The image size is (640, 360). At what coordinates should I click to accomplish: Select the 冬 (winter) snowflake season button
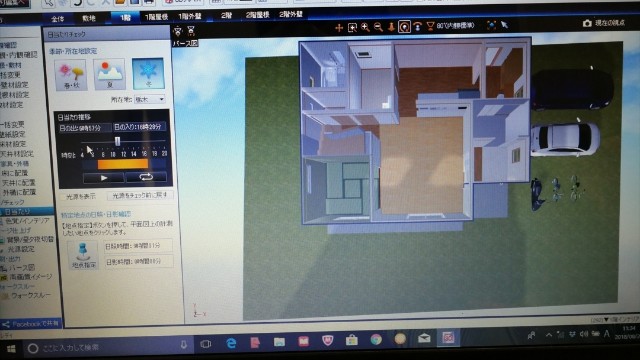coord(148,73)
